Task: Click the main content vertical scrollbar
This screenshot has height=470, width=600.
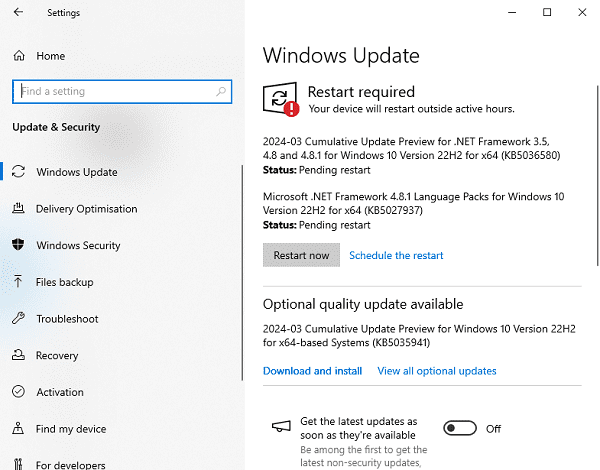Action: (x=597, y=175)
